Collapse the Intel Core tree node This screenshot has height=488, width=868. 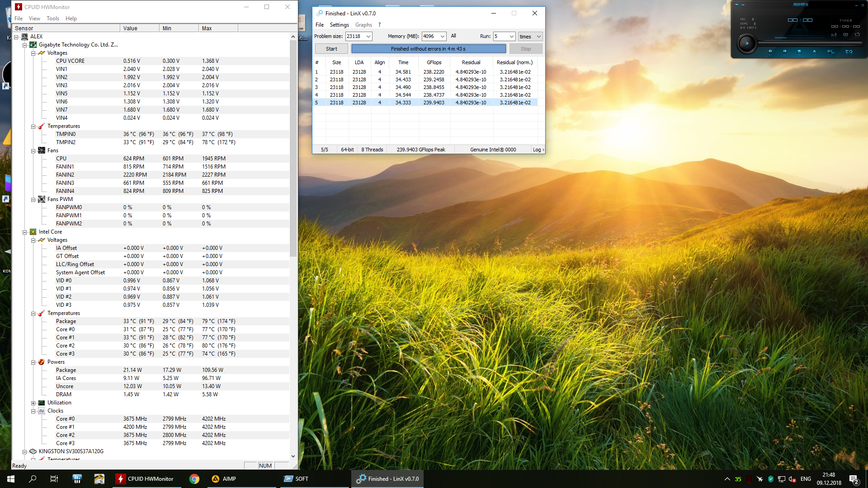(25, 232)
